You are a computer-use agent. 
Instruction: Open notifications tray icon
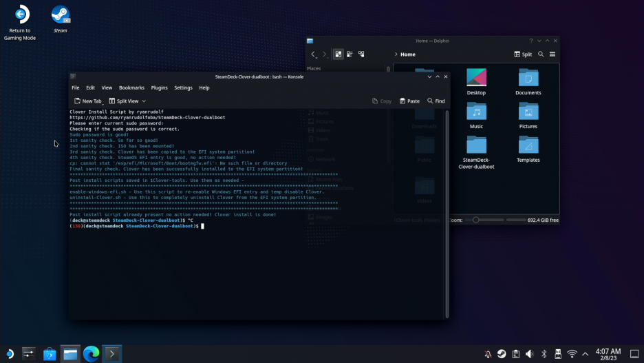488,354
